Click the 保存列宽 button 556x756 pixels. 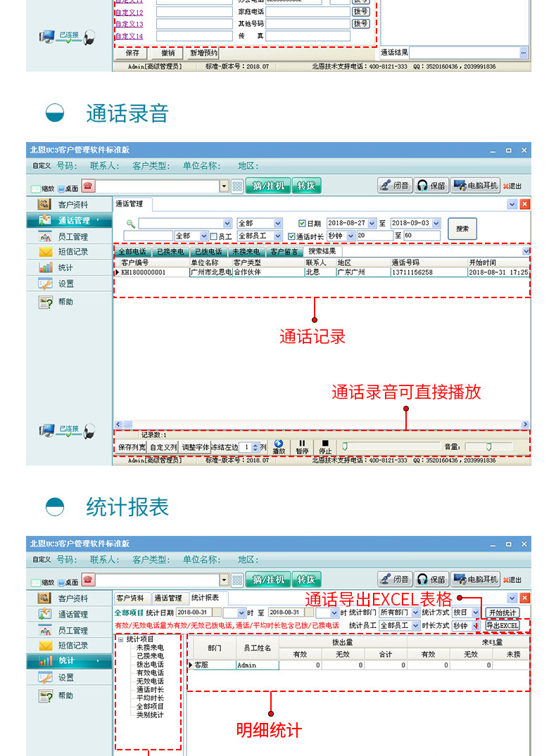coord(131,447)
